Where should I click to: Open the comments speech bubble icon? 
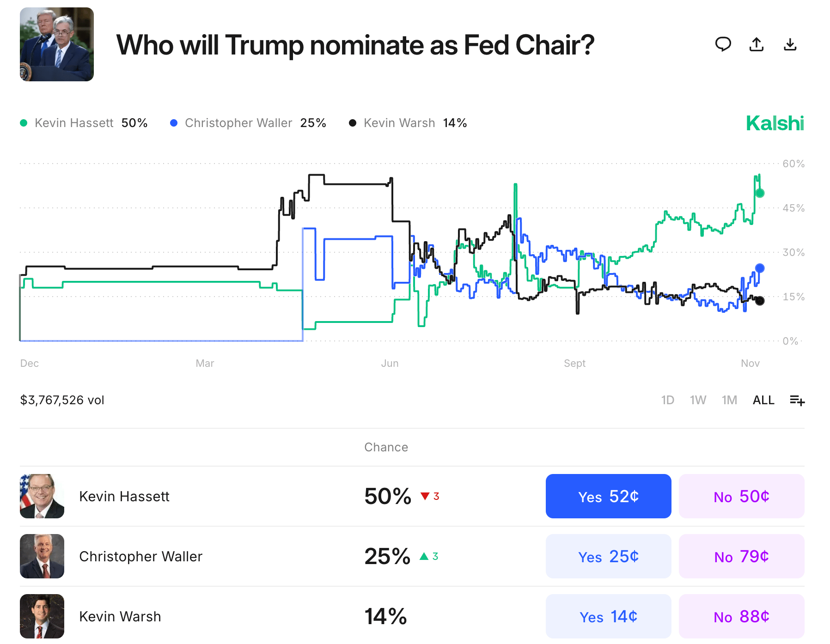click(x=723, y=44)
